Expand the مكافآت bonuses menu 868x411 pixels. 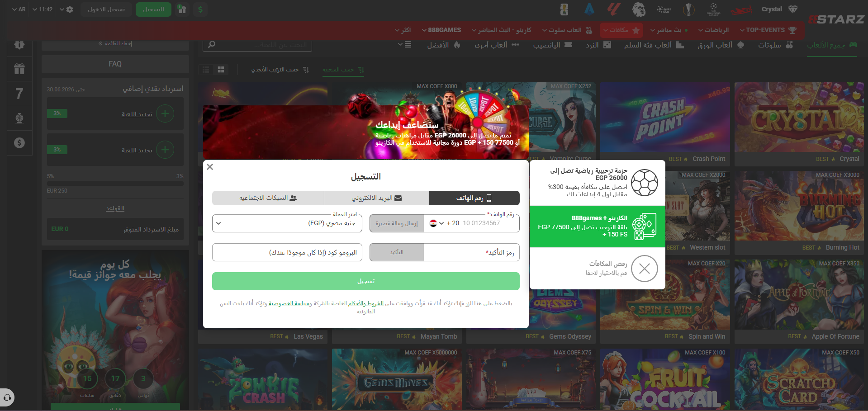621,30
